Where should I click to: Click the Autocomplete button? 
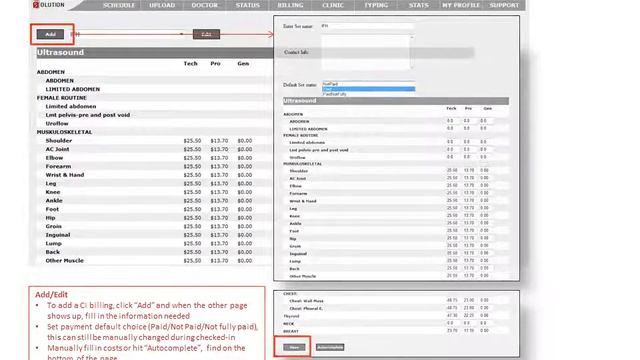330,347
